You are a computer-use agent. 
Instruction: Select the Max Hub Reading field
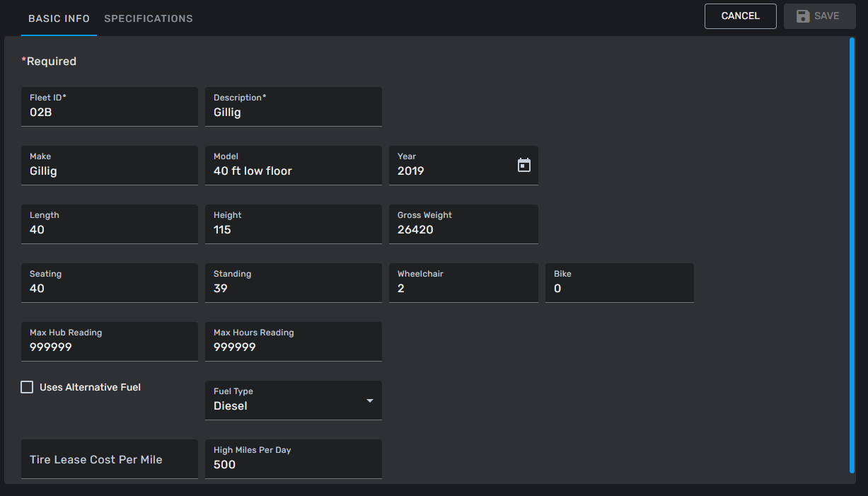point(109,347)
